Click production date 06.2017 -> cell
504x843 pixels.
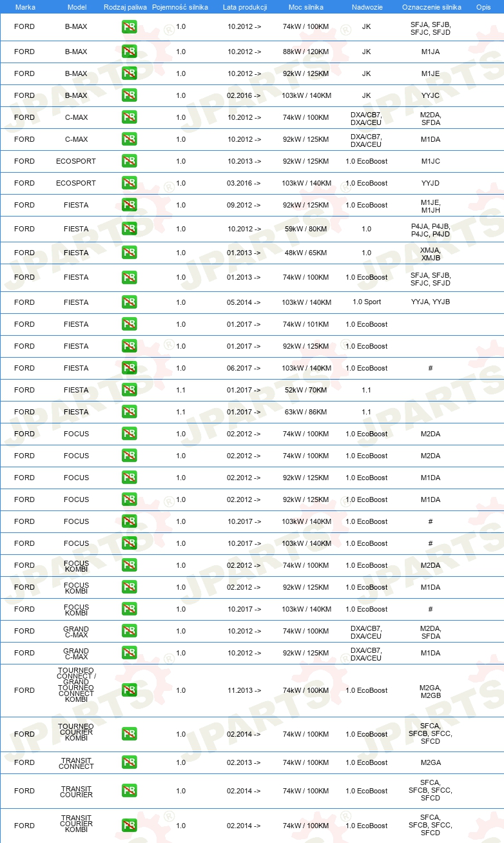pos(244,368)
